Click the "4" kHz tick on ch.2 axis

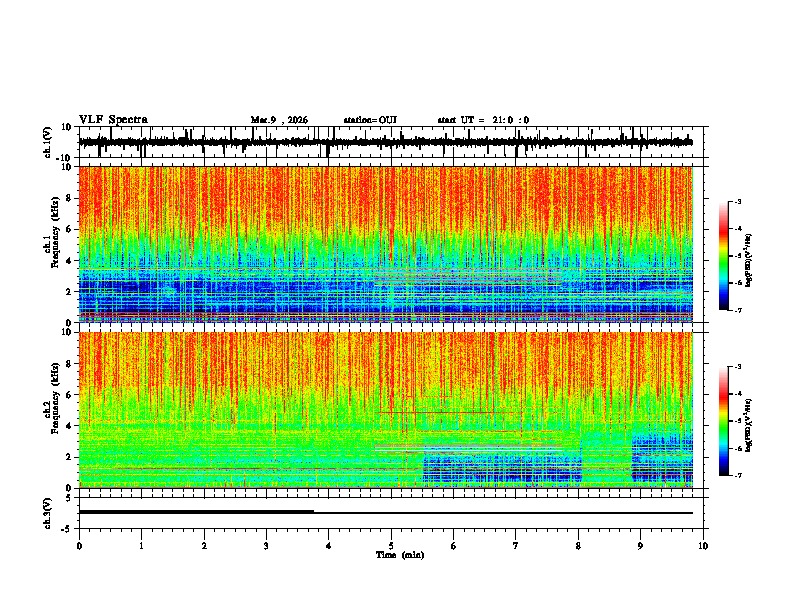69,426
